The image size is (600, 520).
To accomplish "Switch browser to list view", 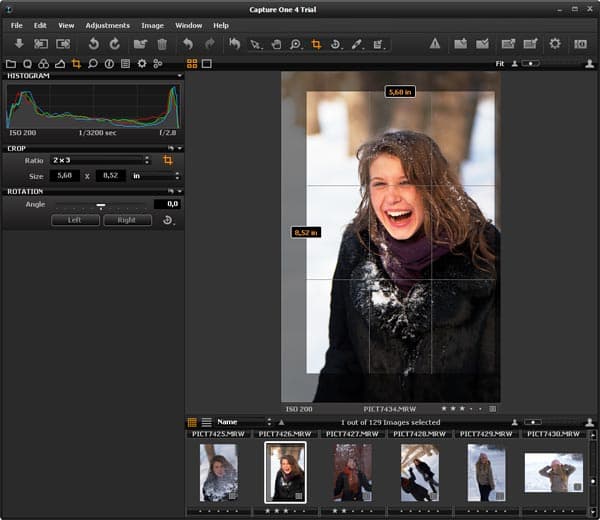I will (x=207, y=422).
